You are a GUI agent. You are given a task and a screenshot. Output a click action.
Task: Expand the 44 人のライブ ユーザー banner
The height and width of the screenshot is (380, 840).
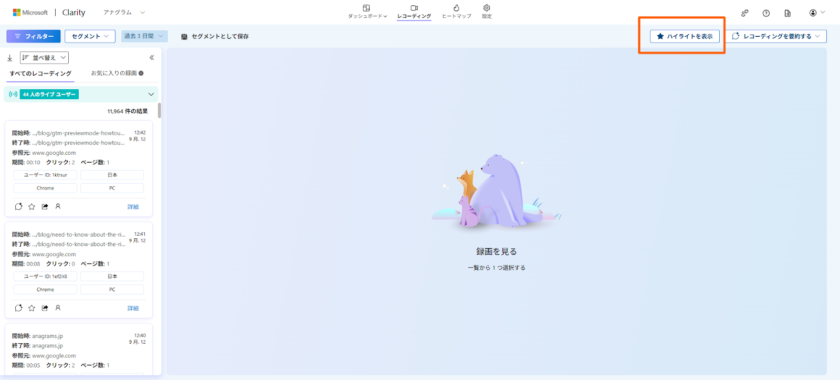(81, 94)
